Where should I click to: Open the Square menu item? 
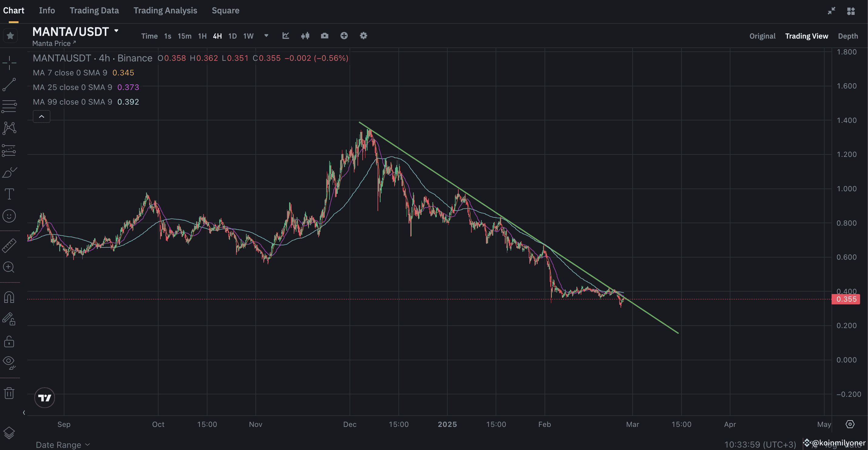pos(225,10)
